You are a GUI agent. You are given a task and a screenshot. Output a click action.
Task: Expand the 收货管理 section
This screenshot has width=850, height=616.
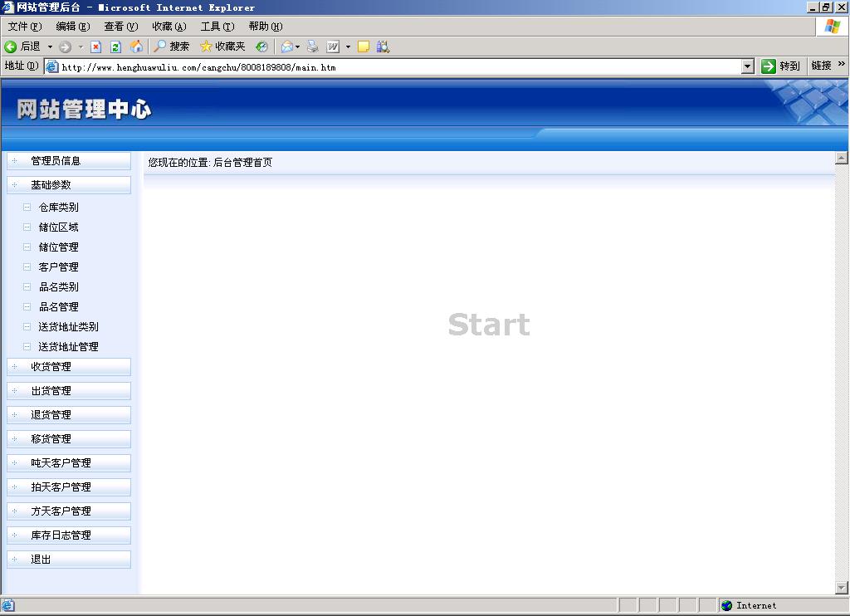point(69,367)
